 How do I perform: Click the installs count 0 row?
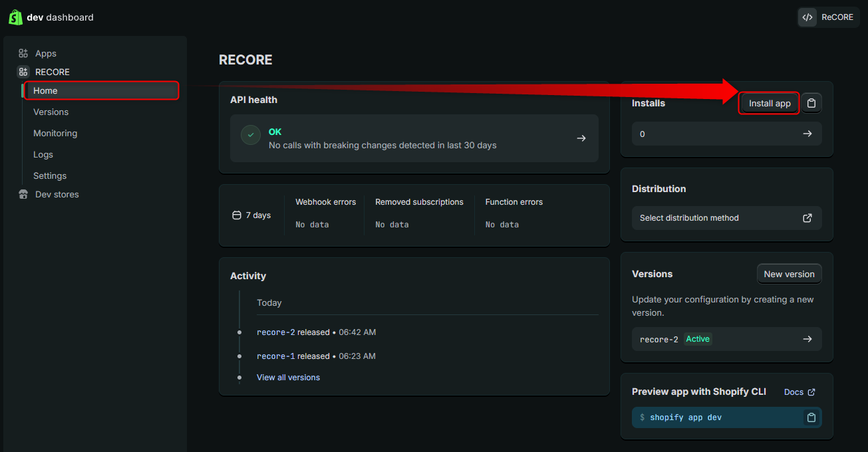(x=726, y=134)
